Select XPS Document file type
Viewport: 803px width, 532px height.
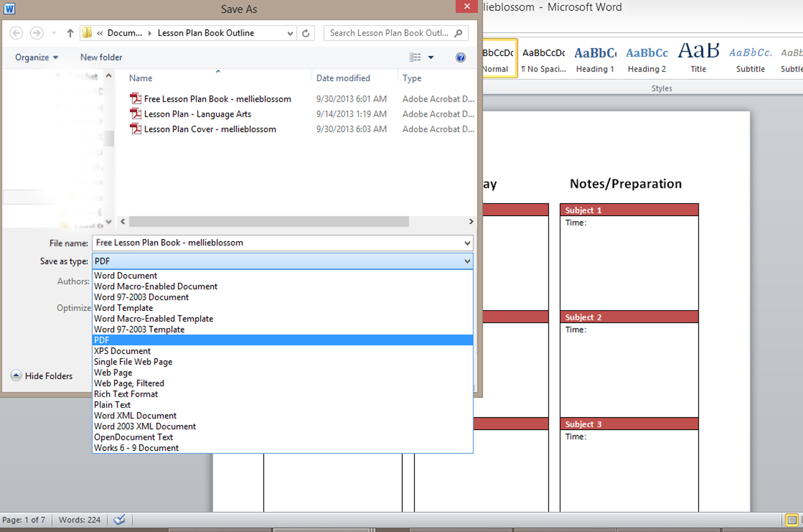click(x=283, y=351)
